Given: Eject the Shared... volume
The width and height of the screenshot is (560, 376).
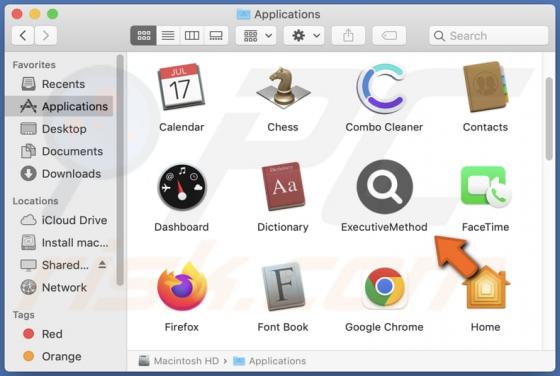Looking at the screenshot, I should (x=102, y=265).
